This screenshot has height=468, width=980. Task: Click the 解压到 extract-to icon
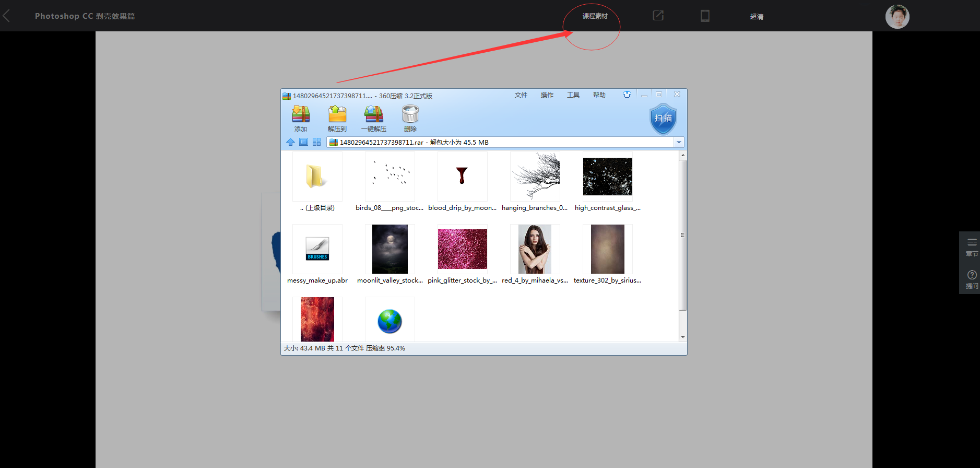tap(337, 119)
